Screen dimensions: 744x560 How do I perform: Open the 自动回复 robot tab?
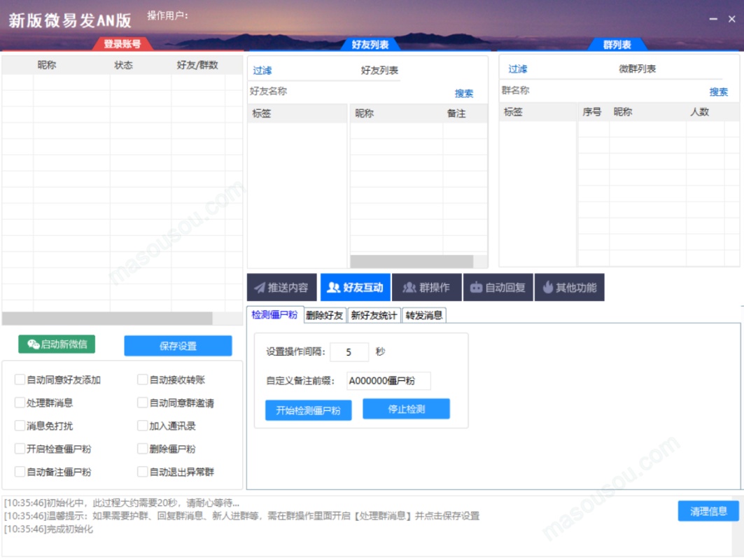[498, 287]
